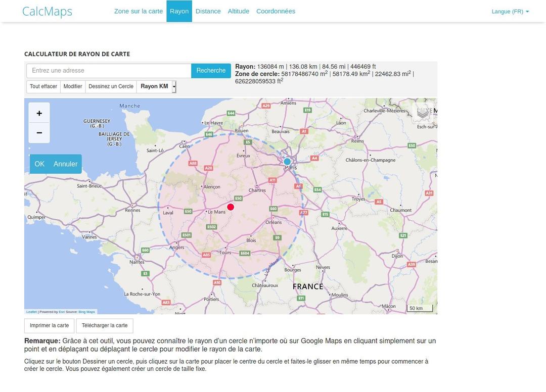
Task: Click the CalcMaps logo
Action: click(47, 11)
